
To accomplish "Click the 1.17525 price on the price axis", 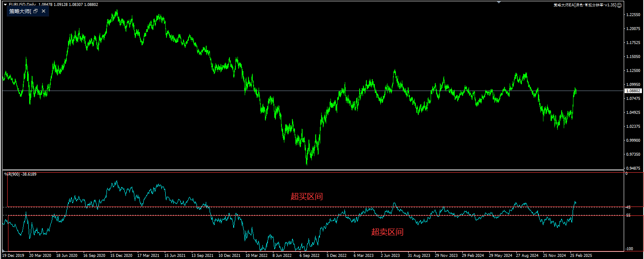I will tap(632, 42).
